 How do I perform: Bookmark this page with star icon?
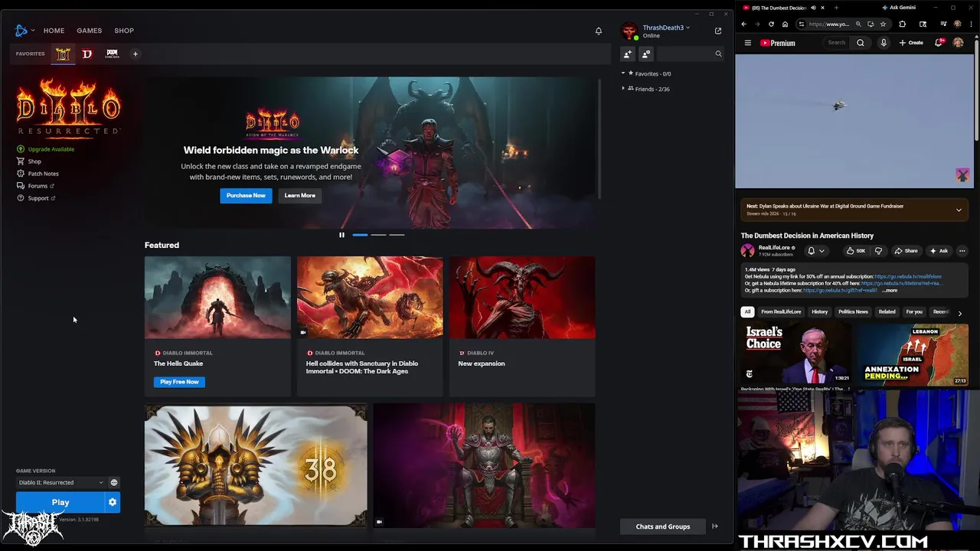click(883, 24)
